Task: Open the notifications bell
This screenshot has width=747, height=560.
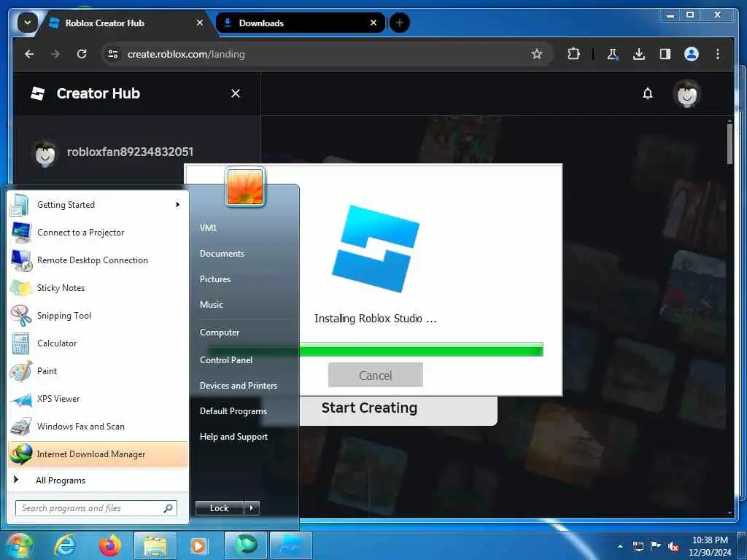Action: point(648,93)
